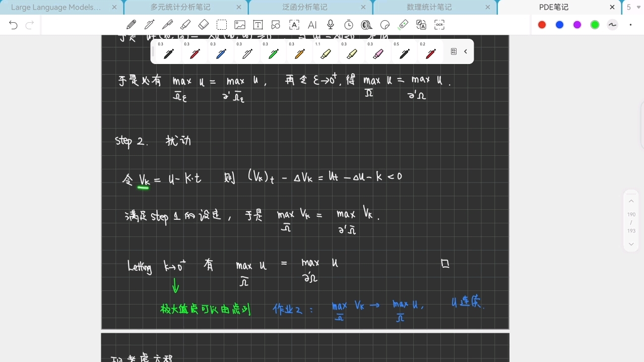Choose the red 0.3 pen preset
The height and width of the screenshot is (362, 644).
pyautogui.click(x=195, y=52)
